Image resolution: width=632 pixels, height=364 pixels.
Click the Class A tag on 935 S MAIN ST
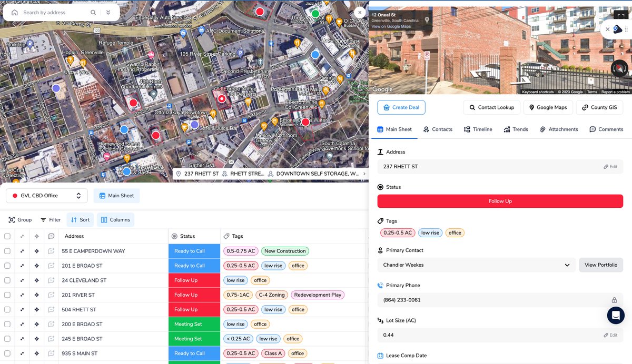pyautogui.click(x=273, y=353)
